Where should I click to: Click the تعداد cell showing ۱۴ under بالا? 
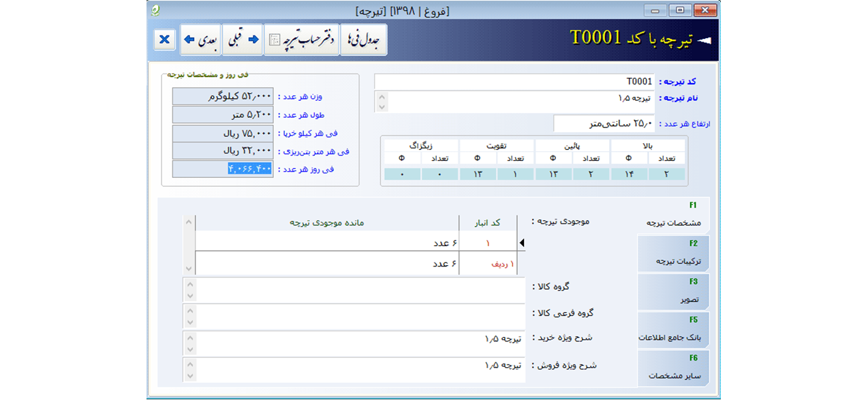click(x=630, y=173)
